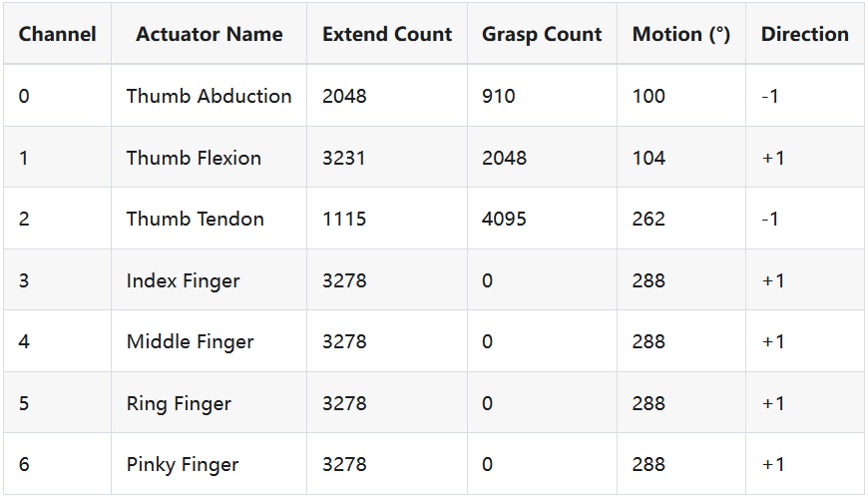Click the Channel column header

click(x=57, y=34)
